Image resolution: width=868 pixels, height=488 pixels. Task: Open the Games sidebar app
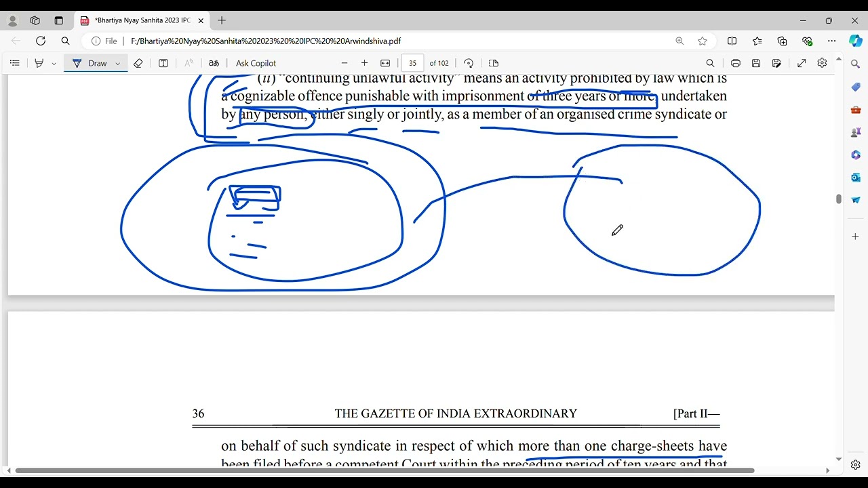856,132
